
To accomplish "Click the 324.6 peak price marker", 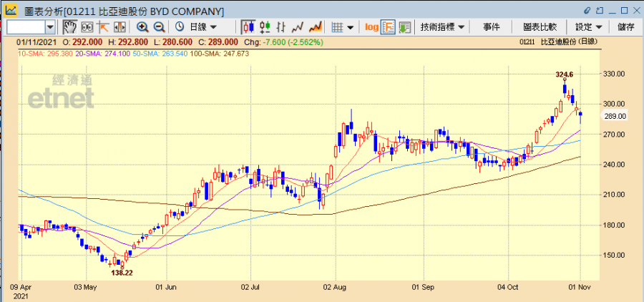I will click(565, 74).
